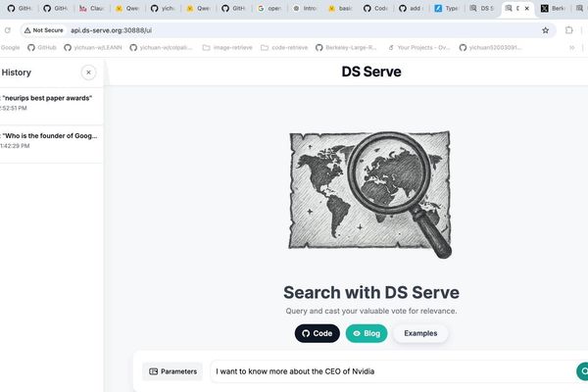Switch to the "Intro" tab
Viewport: 588px width, 392px height.
[305, 8]
